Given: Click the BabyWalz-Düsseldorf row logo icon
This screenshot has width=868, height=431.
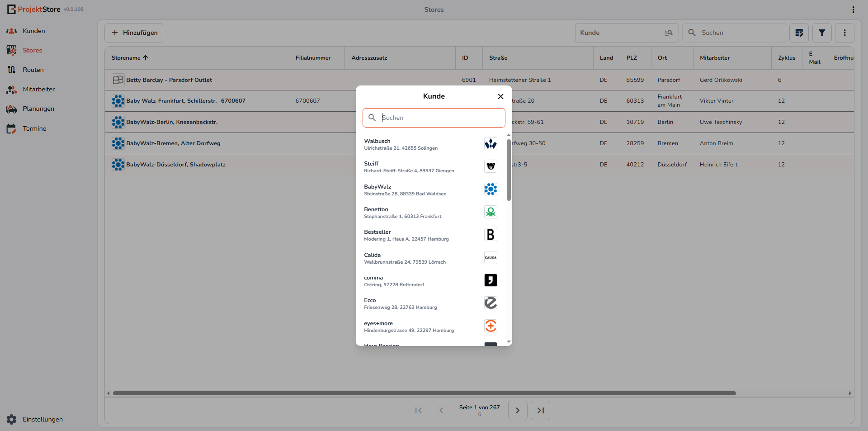Looking at the screenshot, I should pyautogui.click(x=118, y=165).
